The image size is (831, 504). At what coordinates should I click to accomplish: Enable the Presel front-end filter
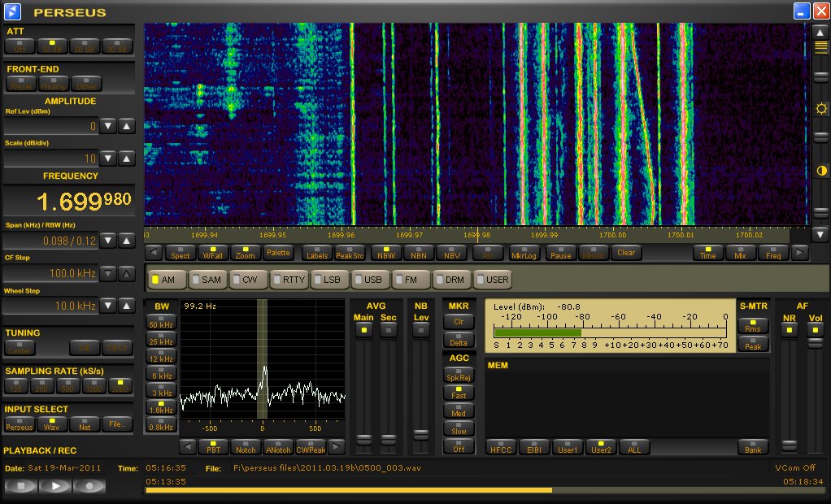(x=21, y=84)
